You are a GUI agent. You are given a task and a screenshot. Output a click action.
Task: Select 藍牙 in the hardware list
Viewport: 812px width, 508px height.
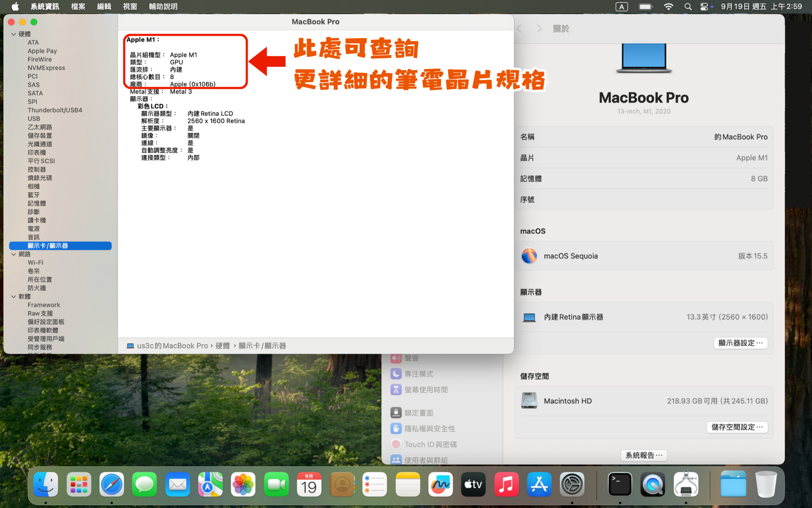click(x=33, y=195)
